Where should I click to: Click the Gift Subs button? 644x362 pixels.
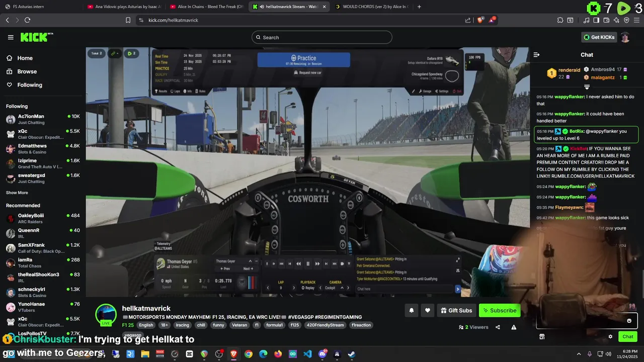456,310
